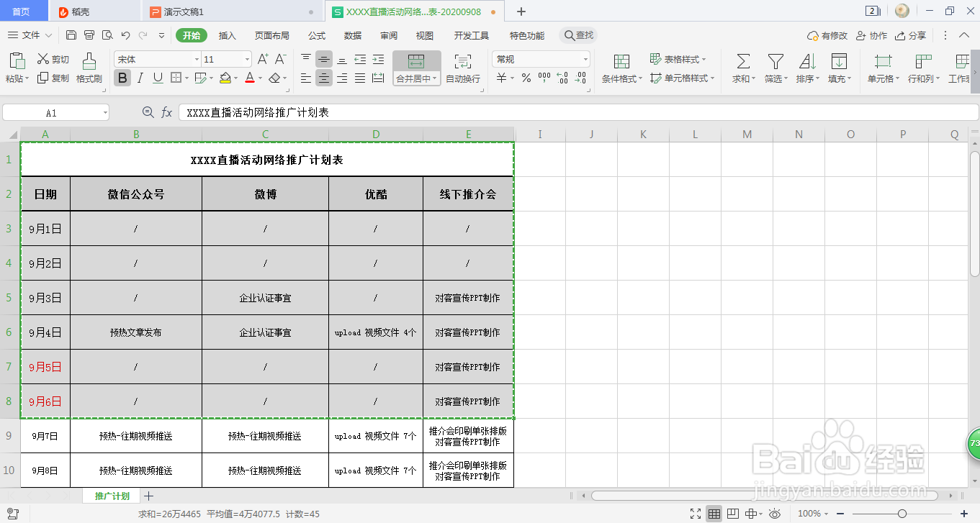This screenshot has height=523, width=980.
Task: Decrease font size with A- icon
Action: (281, 59)
